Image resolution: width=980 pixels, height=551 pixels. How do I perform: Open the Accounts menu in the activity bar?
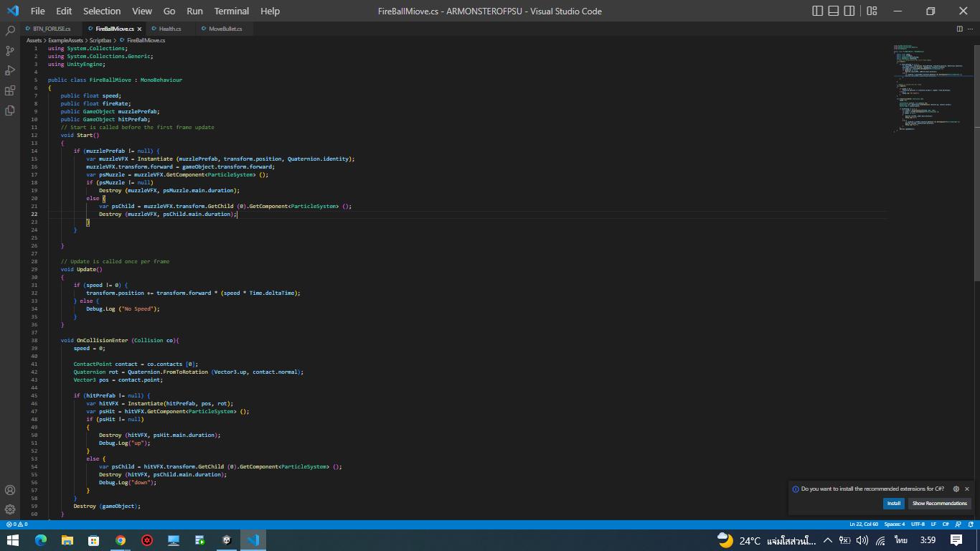click(x=10, y=490)
